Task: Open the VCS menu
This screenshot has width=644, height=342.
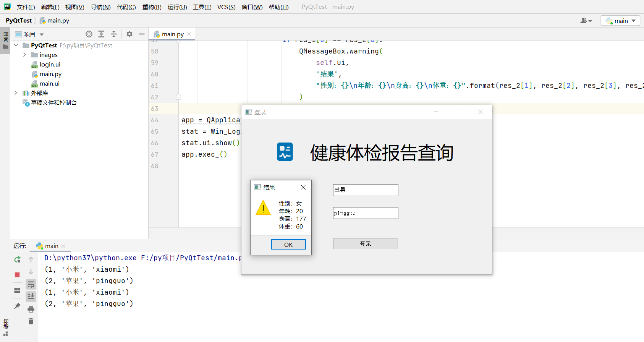Action: coord(226,7)
